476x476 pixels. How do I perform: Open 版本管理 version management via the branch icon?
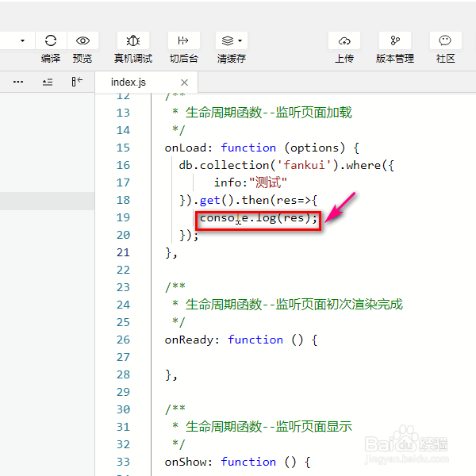tap(395, 40)
